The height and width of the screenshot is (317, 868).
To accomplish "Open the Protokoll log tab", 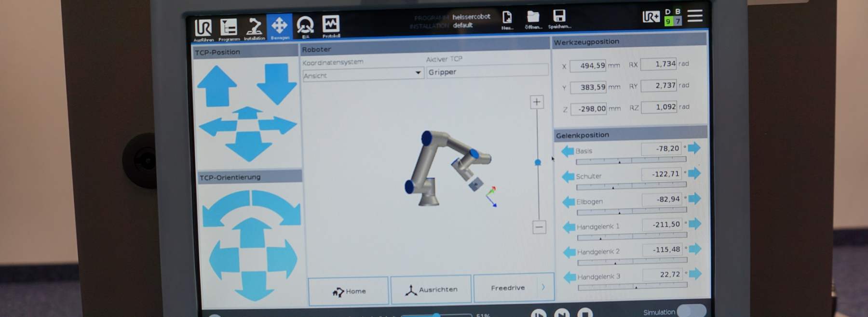I will point(331,26).
